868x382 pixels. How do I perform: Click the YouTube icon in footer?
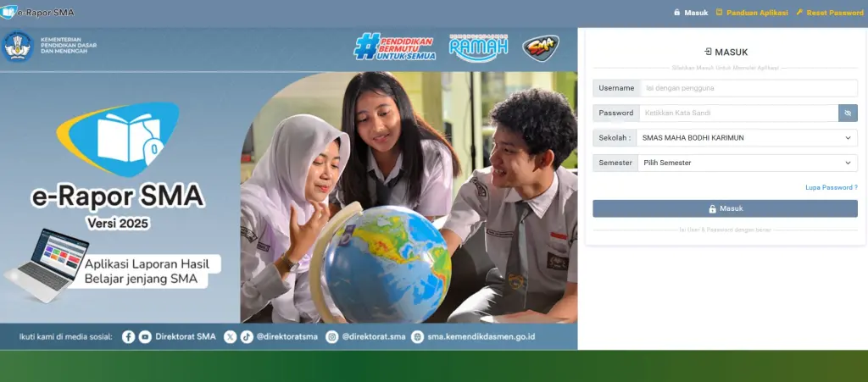[x=145, y=336]
